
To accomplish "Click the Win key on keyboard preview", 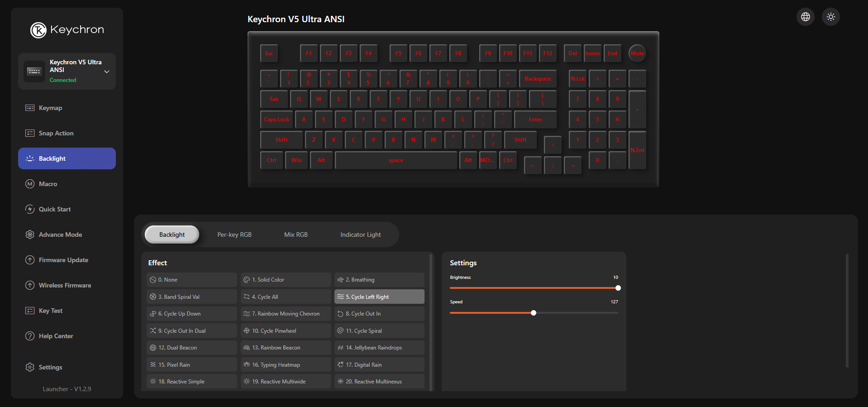I will tap(296, 160).
